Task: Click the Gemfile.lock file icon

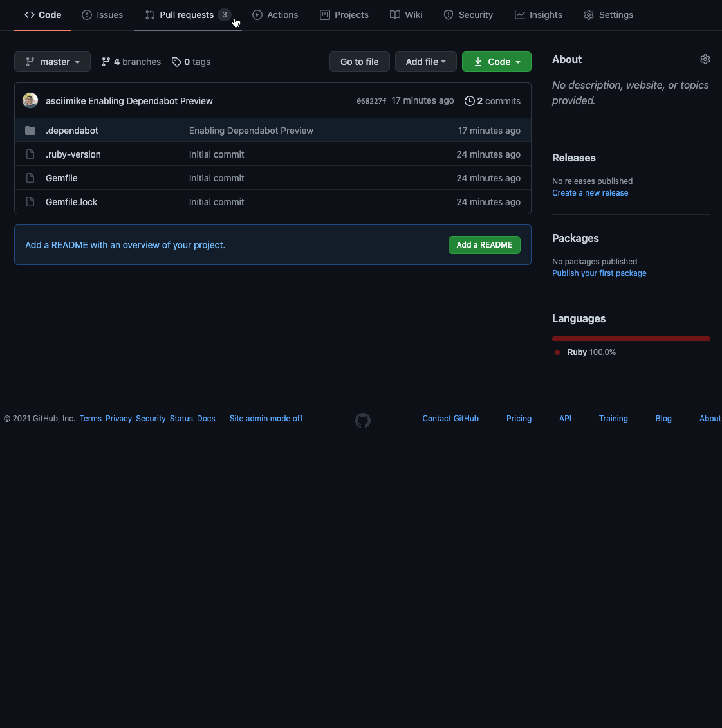Action: 30,202
